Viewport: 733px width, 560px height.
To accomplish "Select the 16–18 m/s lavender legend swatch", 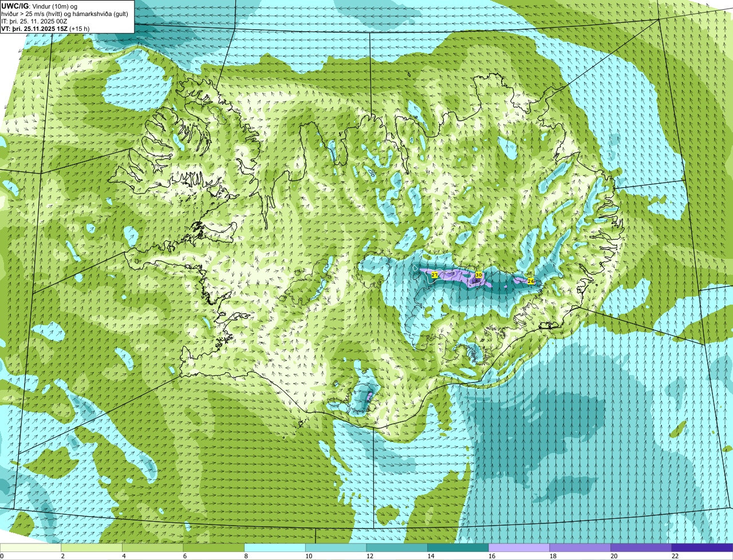I will click(519, 547).
